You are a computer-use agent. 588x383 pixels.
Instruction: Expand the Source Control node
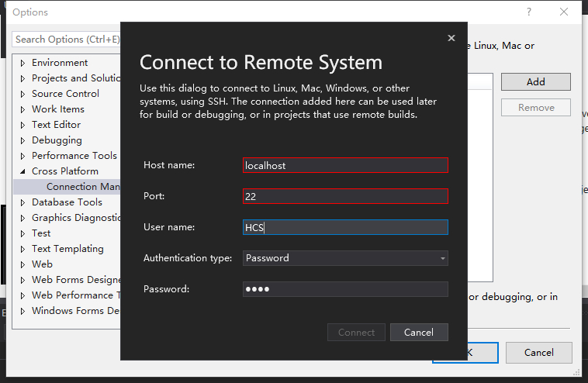[x=23, y=94]
